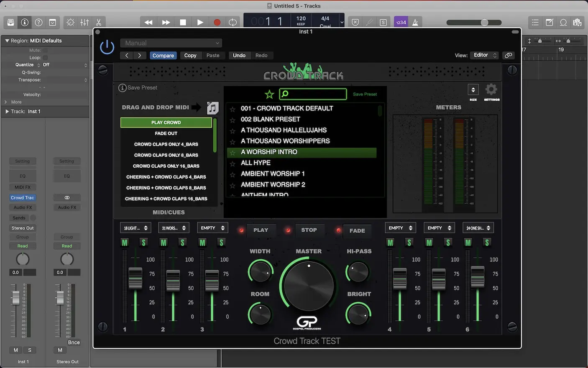The width and height of the screenshot is (588, 368).
Task: Go to previous preset arrow
Action: tap(127, 55)
